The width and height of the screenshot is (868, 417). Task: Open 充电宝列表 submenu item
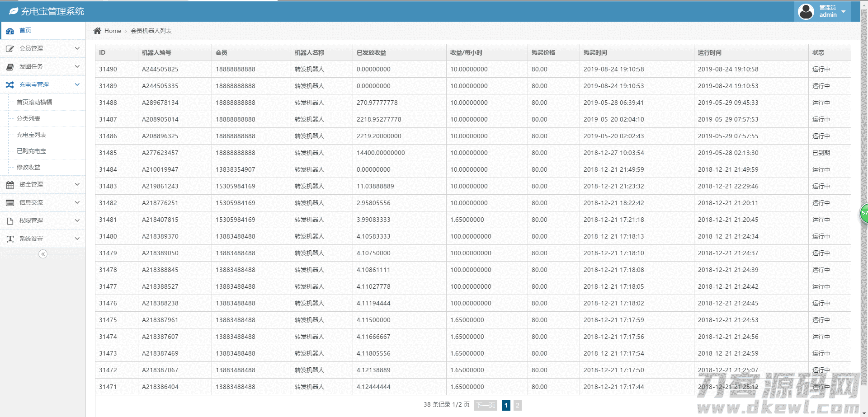click(31, 135)
